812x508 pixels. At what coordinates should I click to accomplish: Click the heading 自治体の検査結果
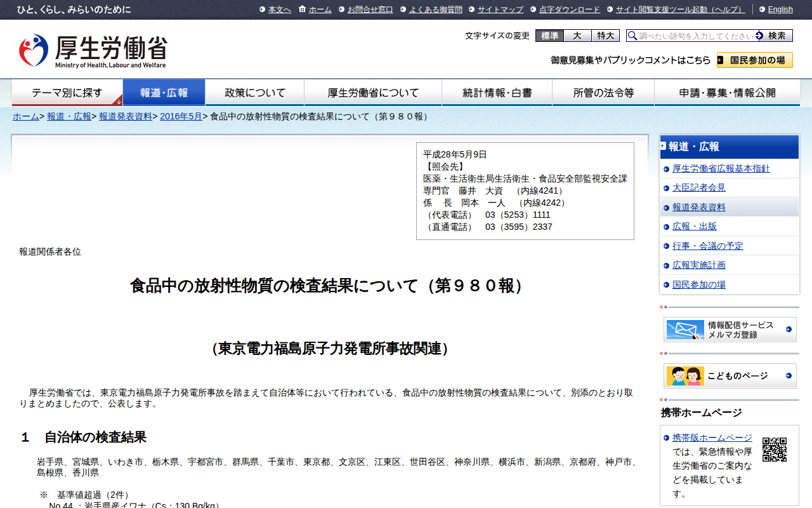tap(95, 437)
